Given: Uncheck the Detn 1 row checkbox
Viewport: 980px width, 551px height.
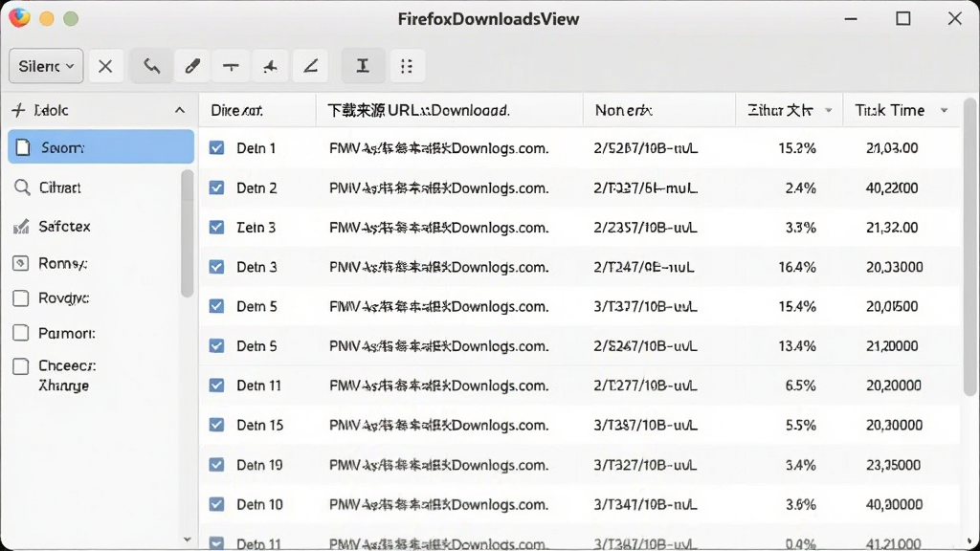Looking at the screenshot, I should coord(217,148).
